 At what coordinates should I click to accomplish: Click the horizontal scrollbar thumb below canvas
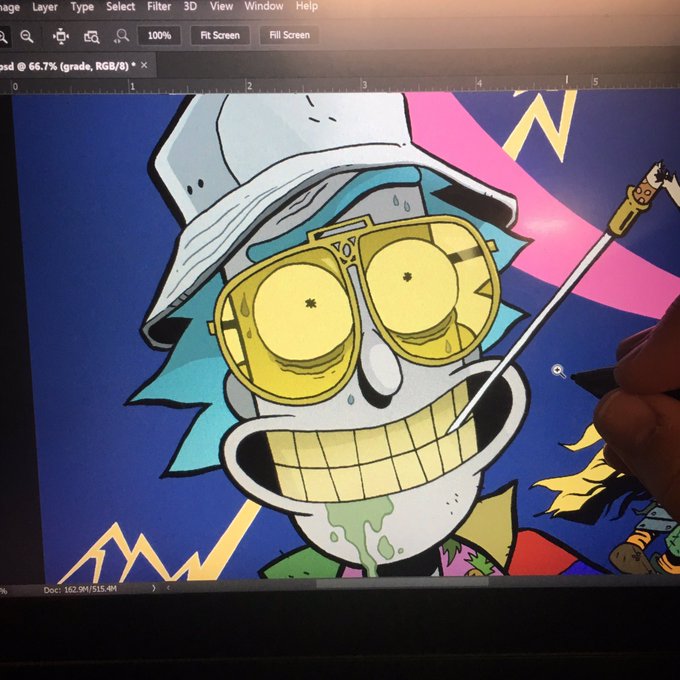(402, 583)
